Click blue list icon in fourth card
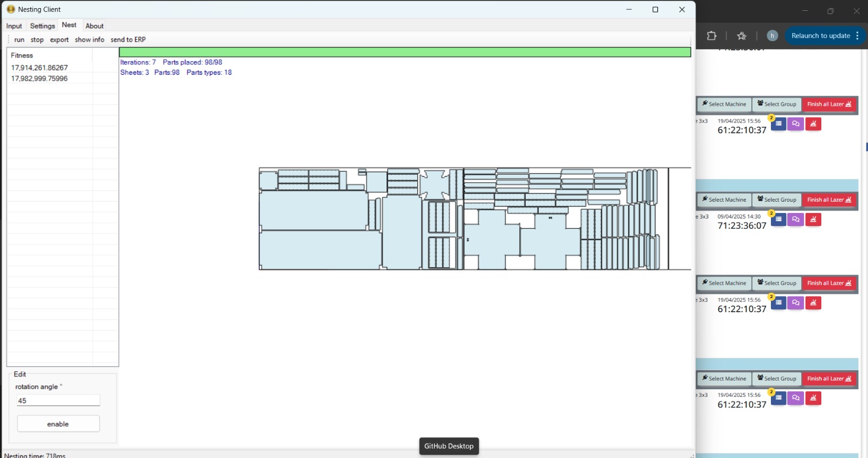 point(778,398)
